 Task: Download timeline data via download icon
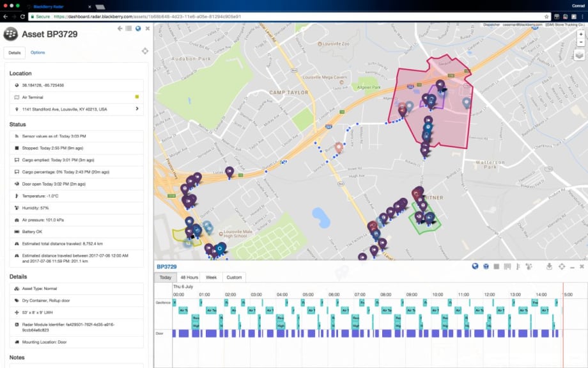(550, 266)
